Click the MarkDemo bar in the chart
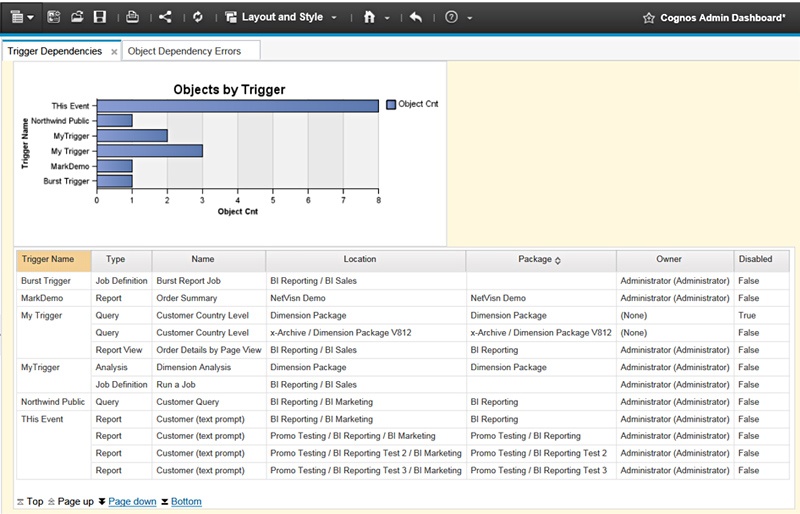The width and height of the screenshot is (800, 514). pyautogui.click(x=114, y=166)
